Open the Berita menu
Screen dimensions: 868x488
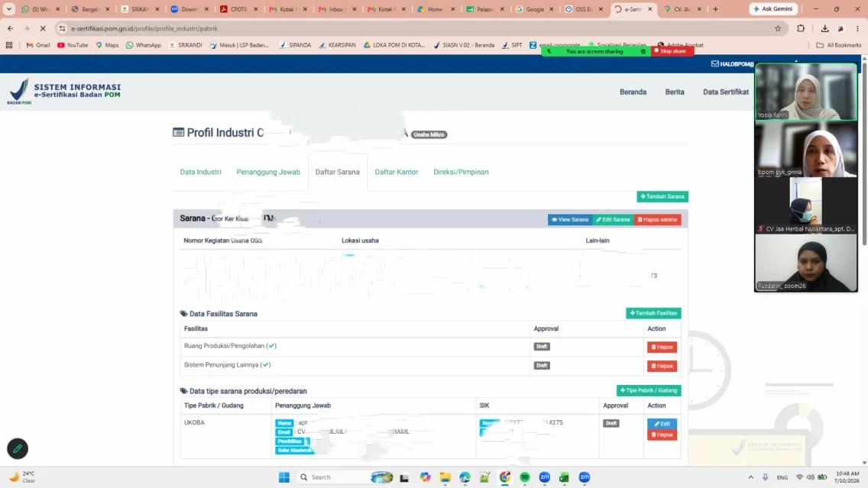click(674, 92)
